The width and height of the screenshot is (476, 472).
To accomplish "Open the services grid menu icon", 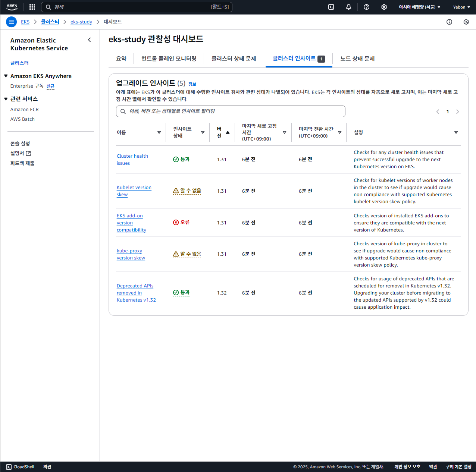I will pos(32,7).
